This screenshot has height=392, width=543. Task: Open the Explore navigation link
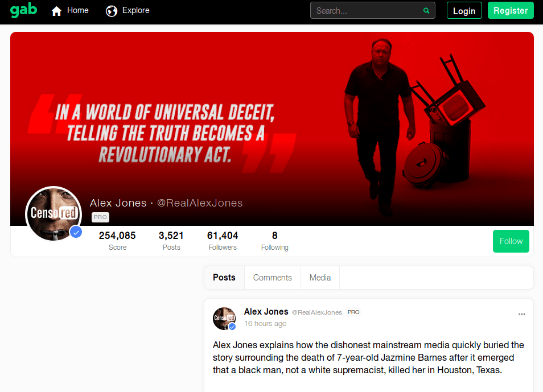[127, 11]
